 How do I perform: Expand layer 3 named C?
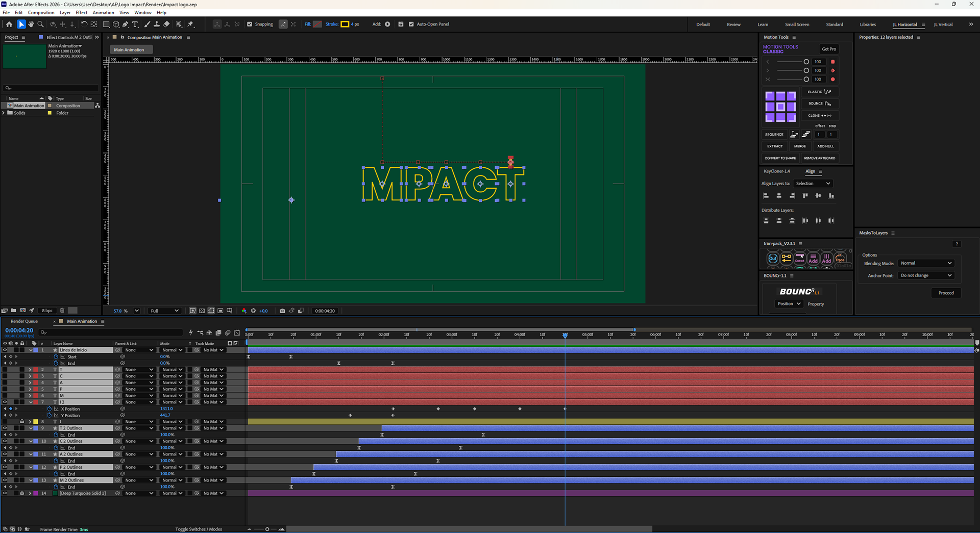(x=30, y=376)
